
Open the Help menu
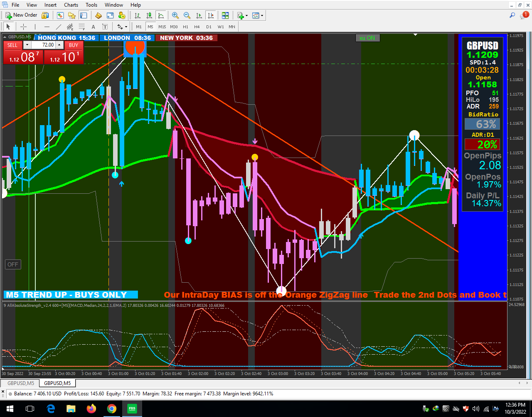[135, 5]
